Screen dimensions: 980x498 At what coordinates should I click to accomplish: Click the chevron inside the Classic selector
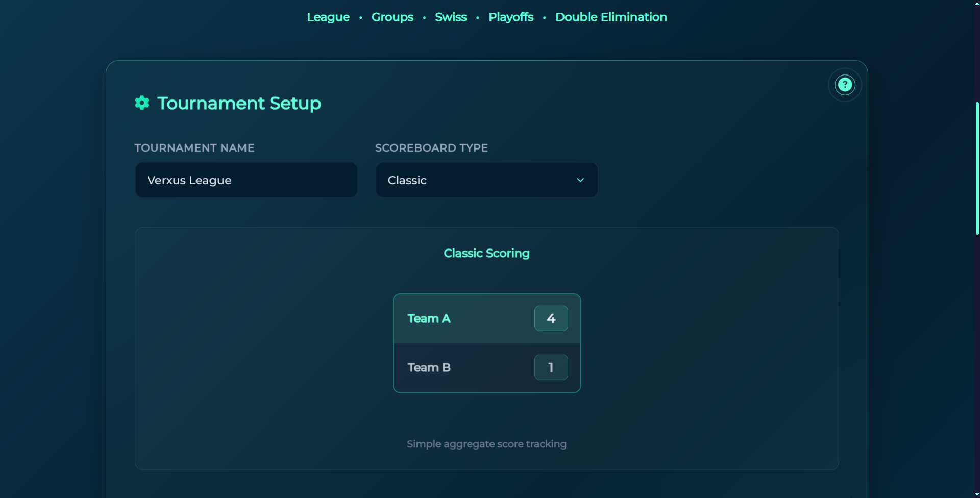580,180
